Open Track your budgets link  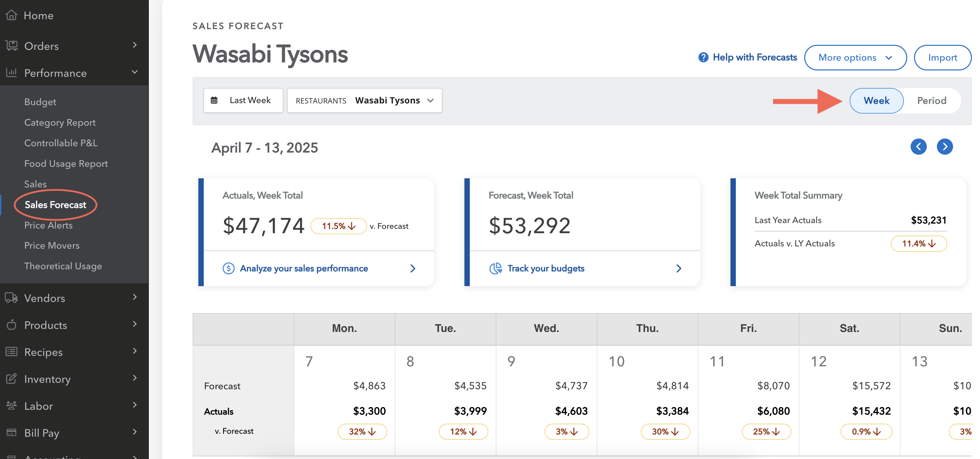tap(546, 269)
